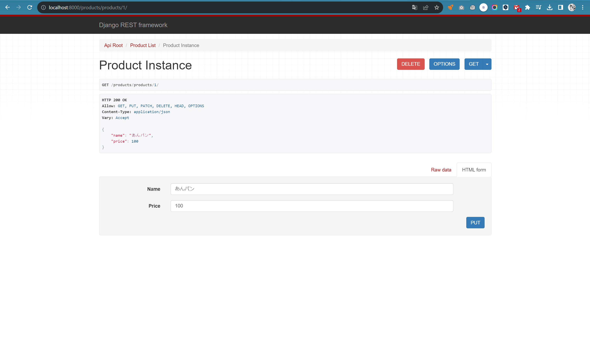
Task: Select the HTML form tab
Action: (x=474, y=170)
